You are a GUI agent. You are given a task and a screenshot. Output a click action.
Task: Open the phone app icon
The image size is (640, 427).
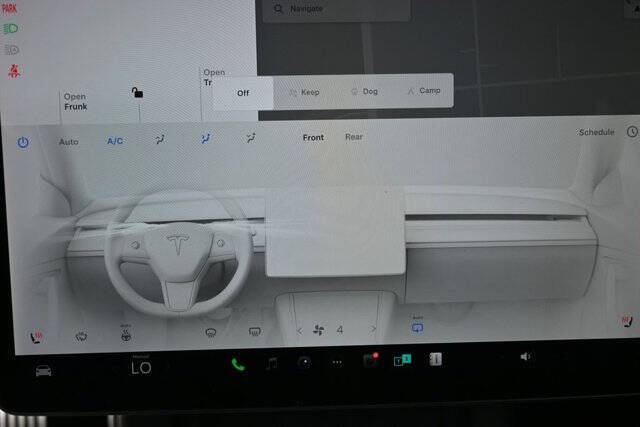[238, 364]
